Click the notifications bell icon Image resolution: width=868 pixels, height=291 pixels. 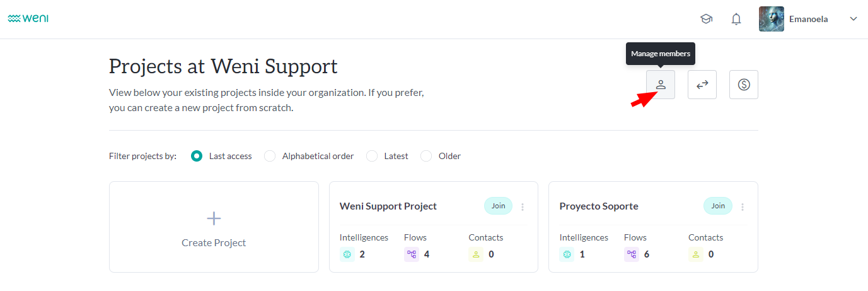(x=736, y=19)
